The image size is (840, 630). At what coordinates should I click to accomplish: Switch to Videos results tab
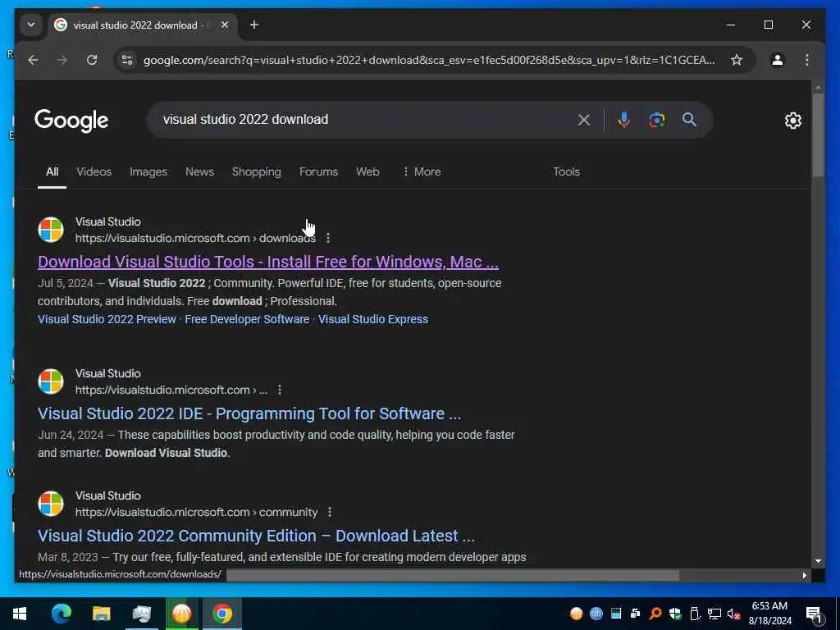(x=94, y=172)
